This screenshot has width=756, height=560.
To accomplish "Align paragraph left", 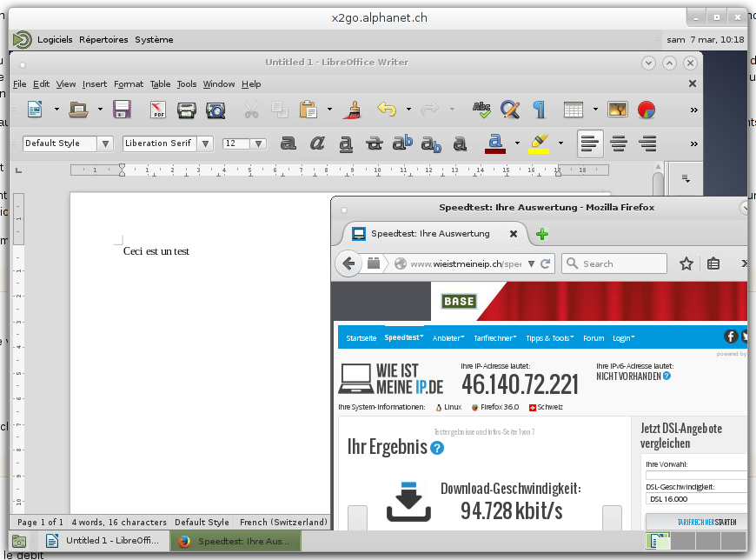I will 590,143.
